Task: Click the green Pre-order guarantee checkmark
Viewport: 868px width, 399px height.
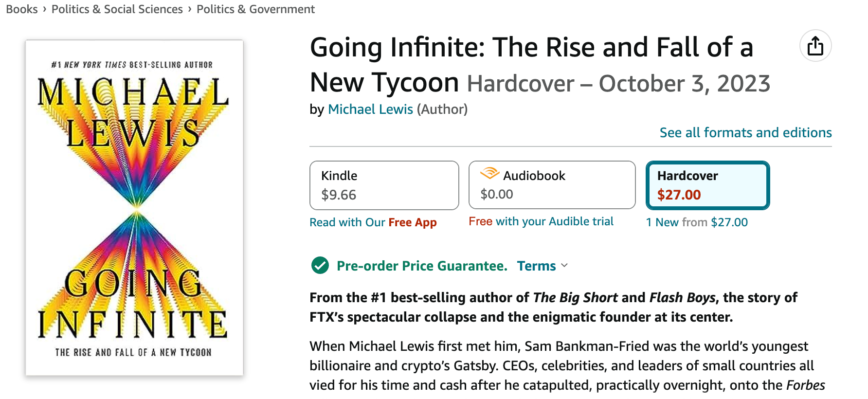Action: (320, 266)
